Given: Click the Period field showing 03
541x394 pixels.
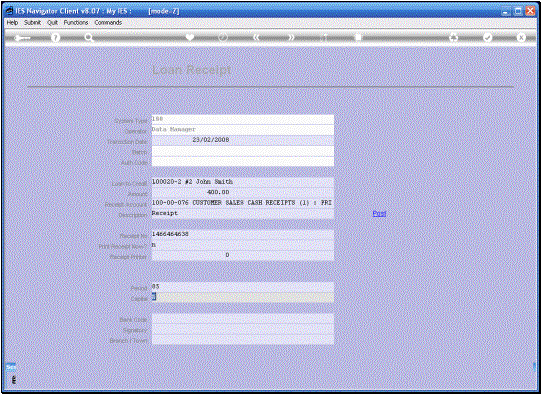Looking at the screenshot, I should [x=243, y=287].
